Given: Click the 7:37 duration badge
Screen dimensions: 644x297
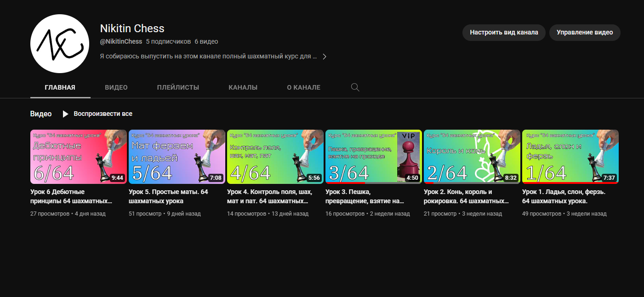Looking at the screenshot, I should point(609,178).
